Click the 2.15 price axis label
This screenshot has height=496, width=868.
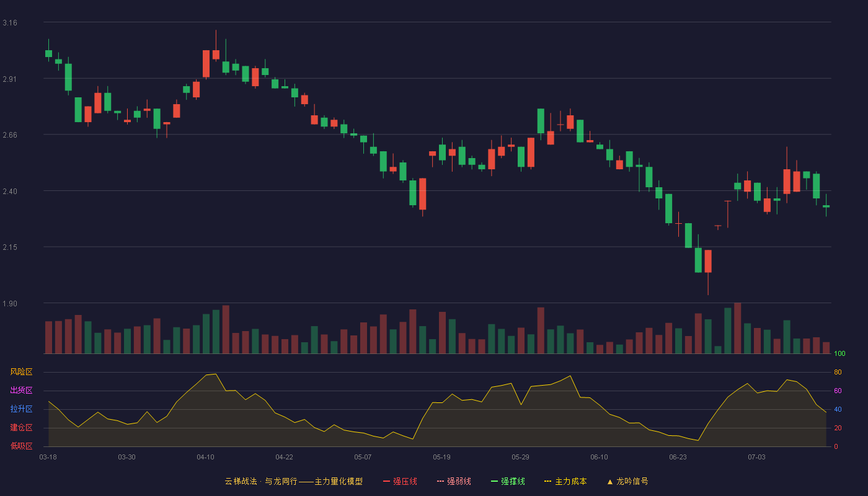tap(10, 248)
